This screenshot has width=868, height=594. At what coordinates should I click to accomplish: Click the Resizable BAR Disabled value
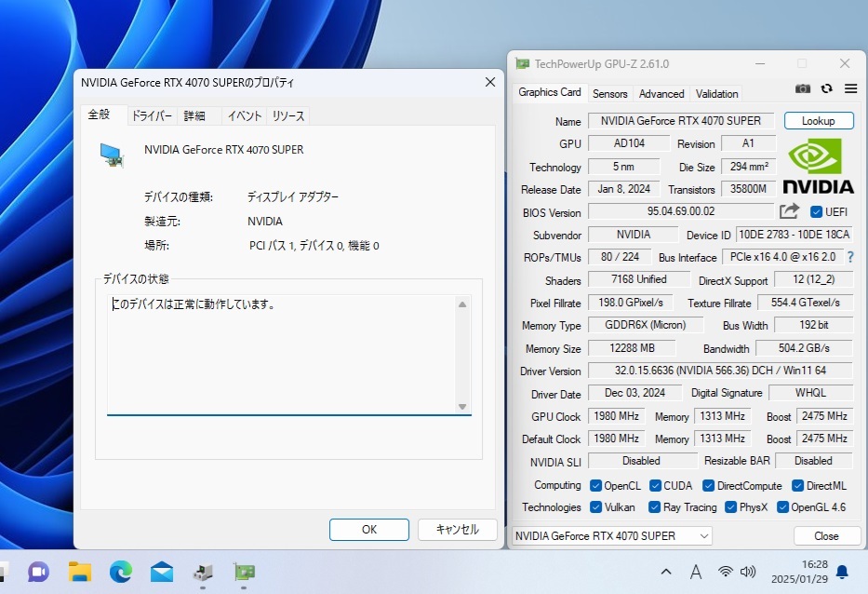coord(813,461)
